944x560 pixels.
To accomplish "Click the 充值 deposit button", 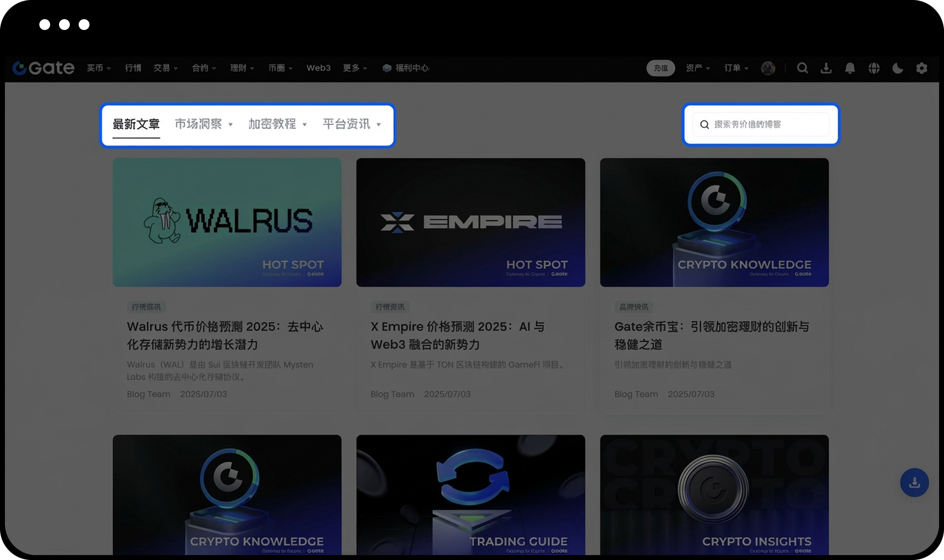I will 660,68.
